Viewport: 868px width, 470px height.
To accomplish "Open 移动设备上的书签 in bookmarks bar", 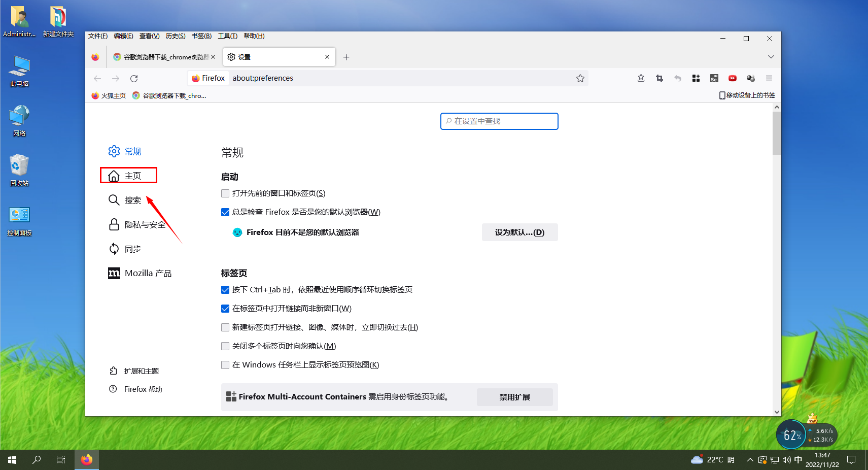I will click(x=747, y=95).
